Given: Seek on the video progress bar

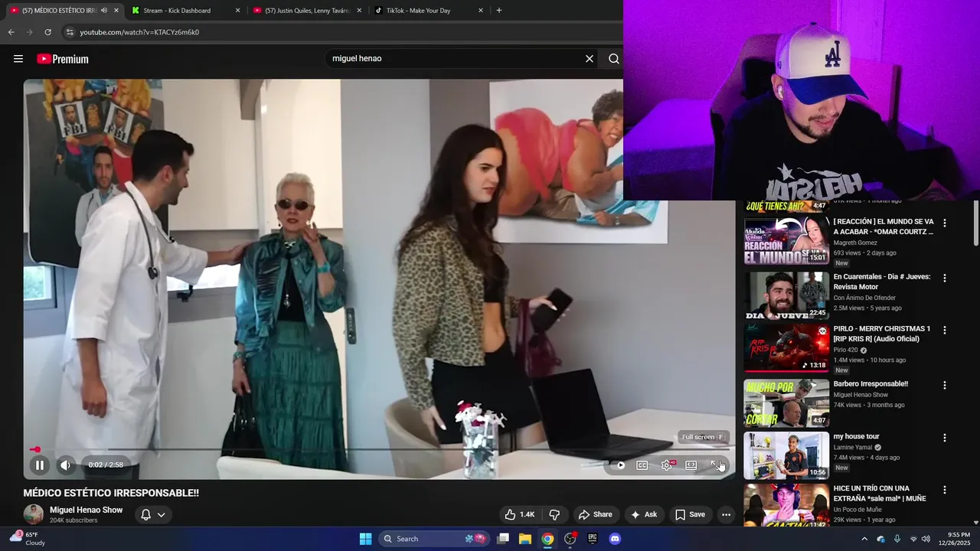Looking at the screenshot, I should [x=380, y=450].
